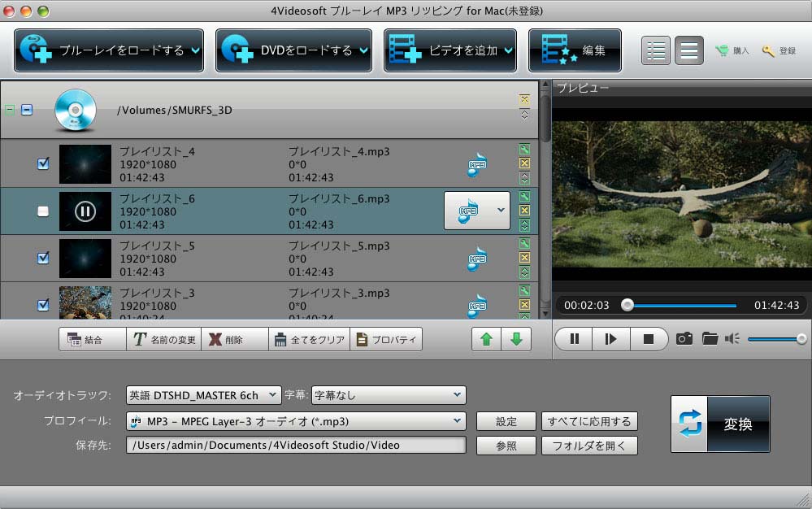Uncheck the プレイリスト_5 checkbox
Viewport: 812px width, 509px height.
click(x=44, y=258)
